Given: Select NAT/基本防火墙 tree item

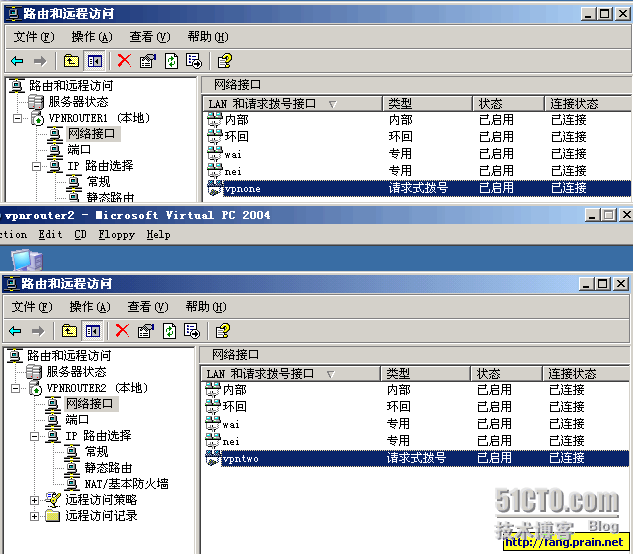Looking at the screenshot, I should (x=126, y=484).
